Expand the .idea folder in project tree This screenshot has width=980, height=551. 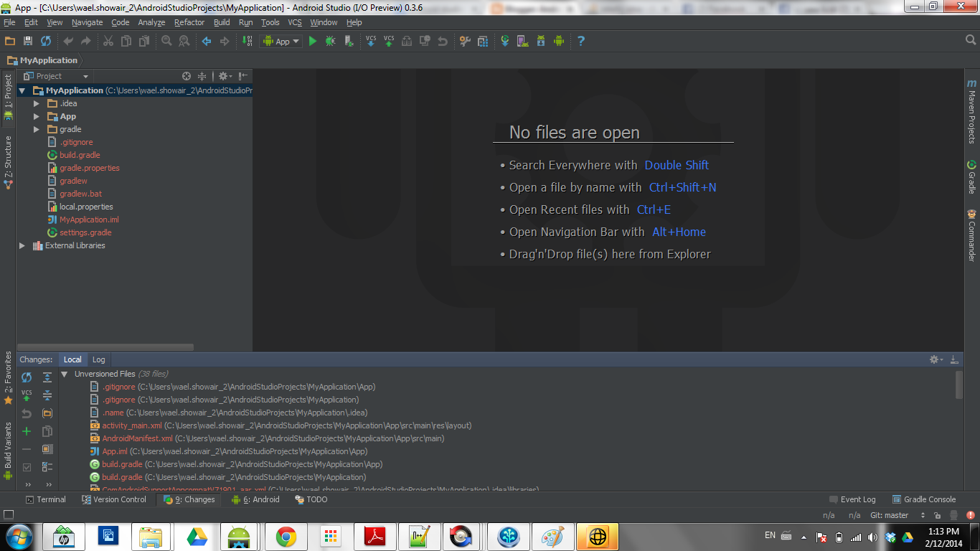tap(37, 103)
